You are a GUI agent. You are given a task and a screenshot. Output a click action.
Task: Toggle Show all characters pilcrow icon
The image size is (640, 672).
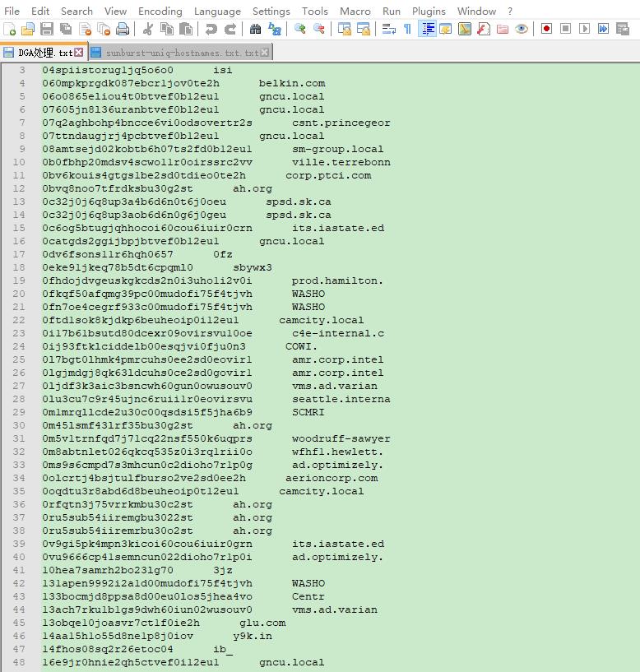click(x=408, y=29)
